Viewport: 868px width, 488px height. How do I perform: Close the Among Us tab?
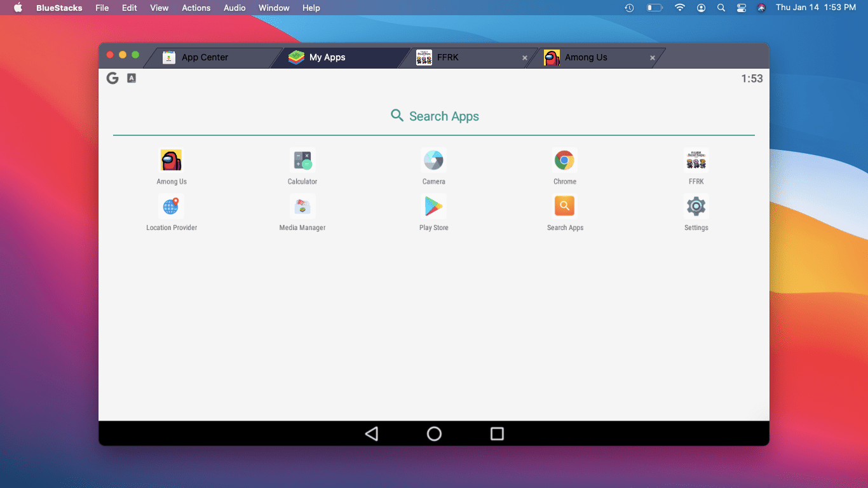click(652, 58)
